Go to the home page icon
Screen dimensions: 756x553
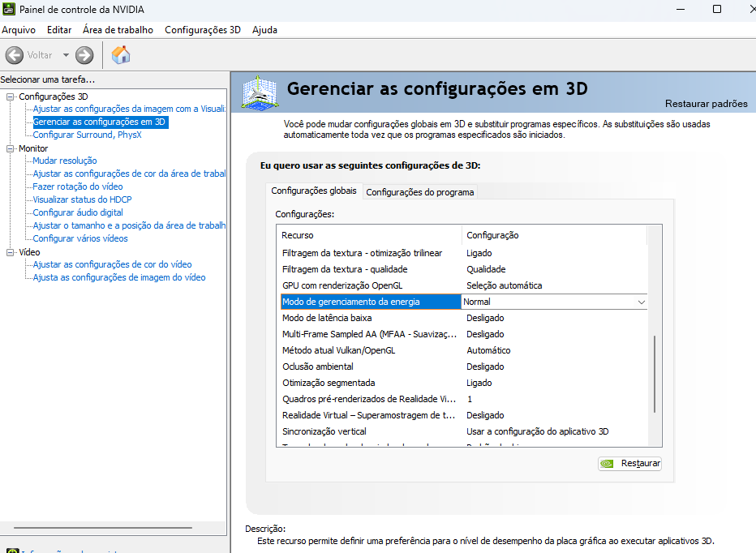pyautogui.click(x=121, y=55)
